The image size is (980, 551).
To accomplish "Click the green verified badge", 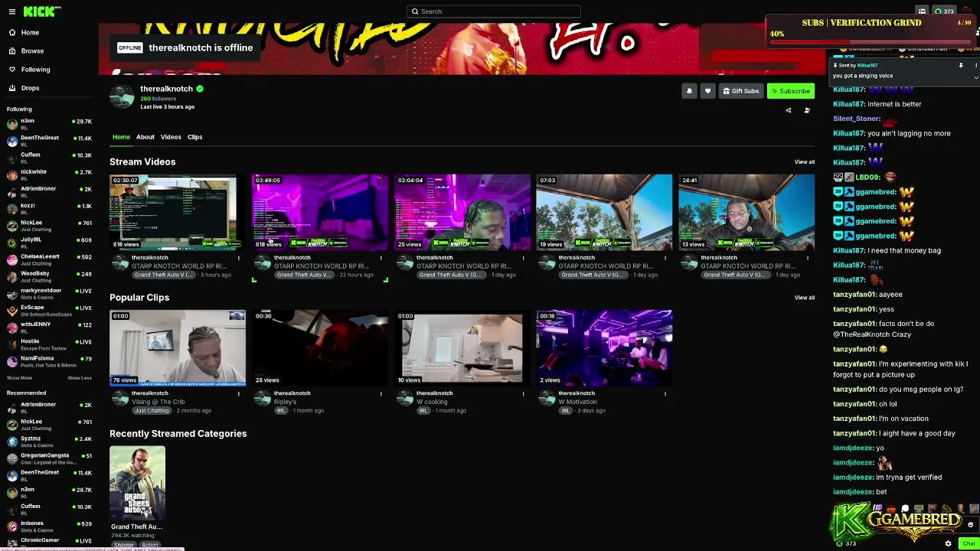I will [200, 89].
